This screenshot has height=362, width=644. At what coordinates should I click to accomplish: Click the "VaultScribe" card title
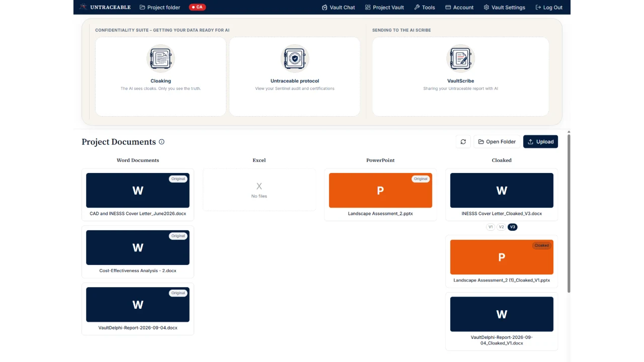pyautogui.click(x=460, y=81)
